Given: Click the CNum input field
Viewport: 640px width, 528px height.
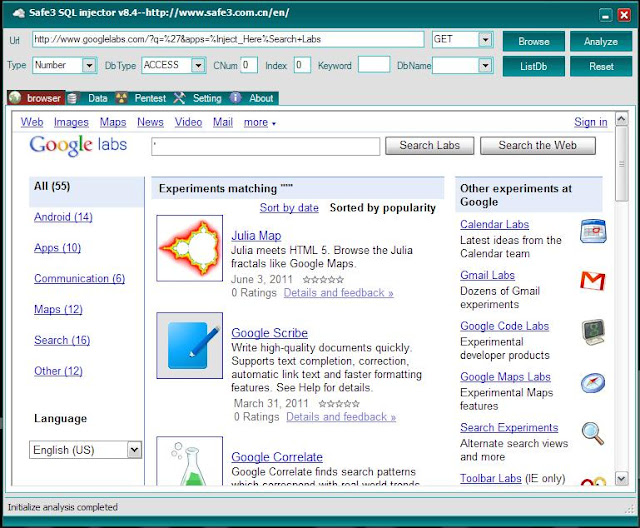Looking at the screenshot, I should coord(249,65).
